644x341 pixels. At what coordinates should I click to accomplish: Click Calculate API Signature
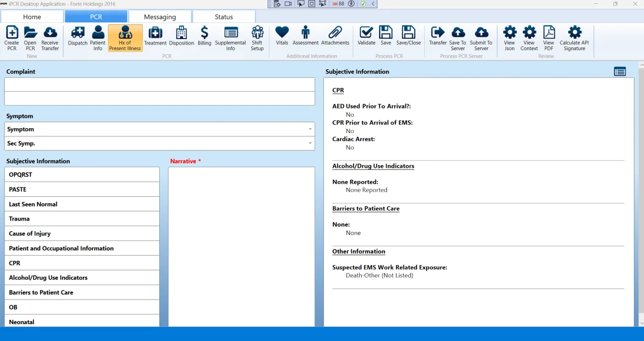(x=574, y=38)
